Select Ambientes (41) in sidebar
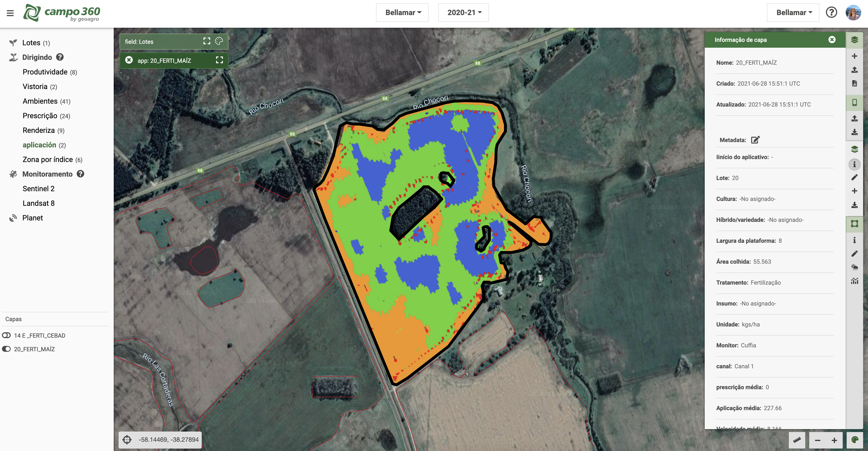The image size is (868, 451). coord(46,101)
